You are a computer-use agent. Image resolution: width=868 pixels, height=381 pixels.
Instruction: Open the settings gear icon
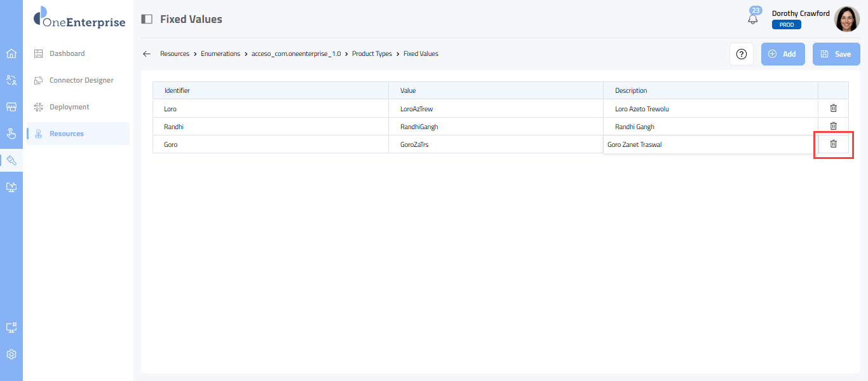click(x=11, y=354)
